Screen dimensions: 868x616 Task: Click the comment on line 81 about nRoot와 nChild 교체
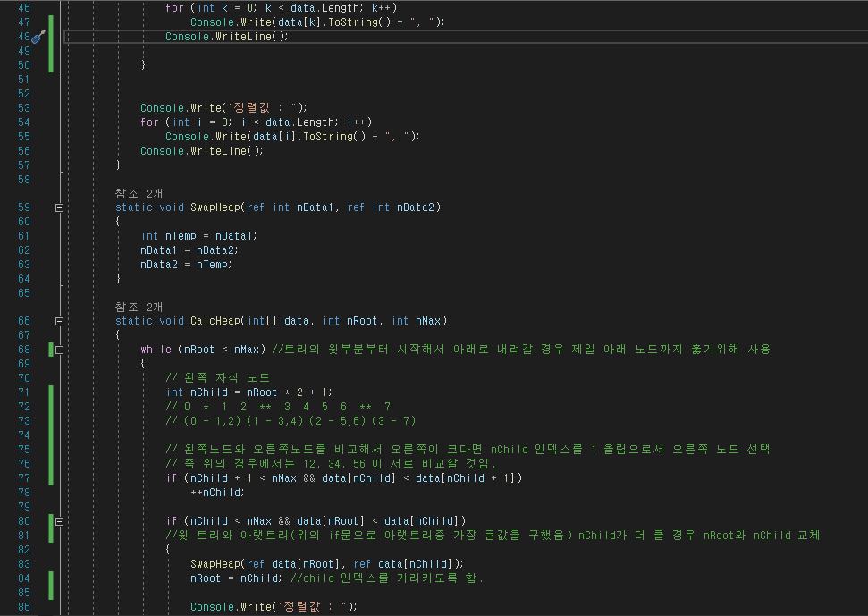pos(493,536)
